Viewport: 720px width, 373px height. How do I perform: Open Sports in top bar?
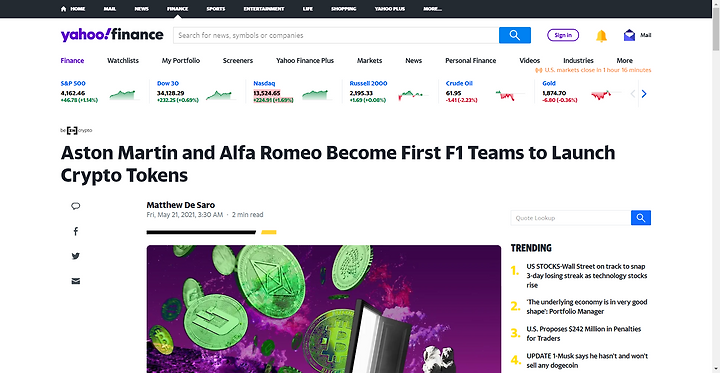[x=216, y=9]
